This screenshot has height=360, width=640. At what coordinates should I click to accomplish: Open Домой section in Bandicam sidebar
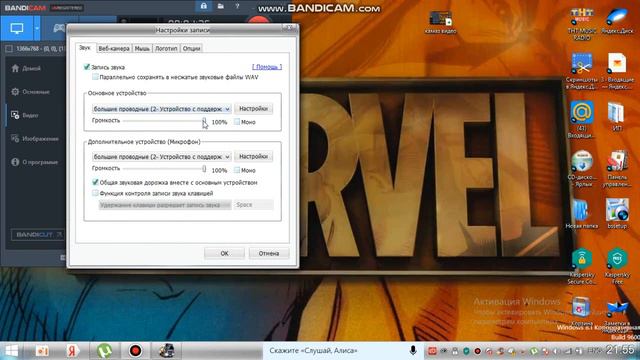(x=26, y=68)
